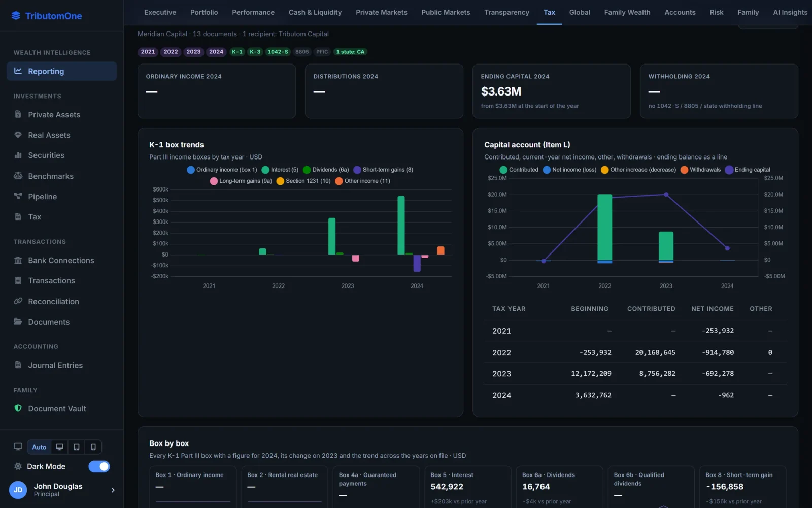Open the Risk tab
The height and width of the screenshot is (508, 812).
pos(716,12)
